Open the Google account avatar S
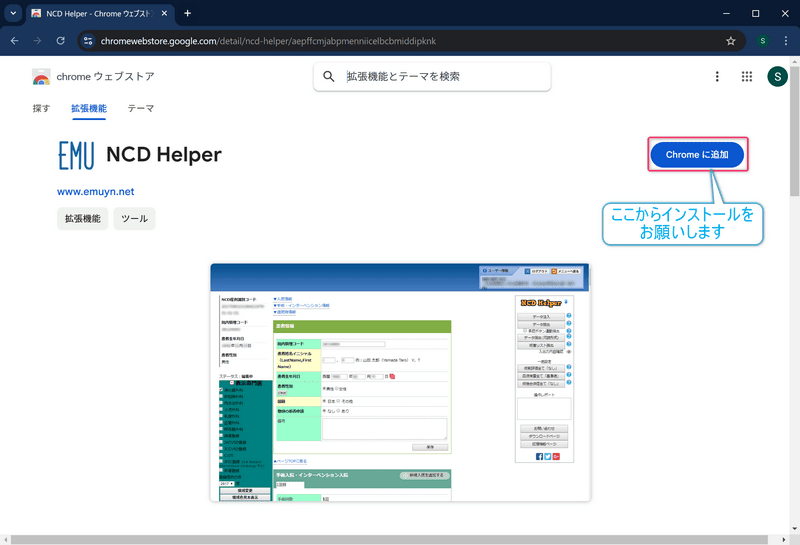The image size is (800, 545). [x=777, y=77]
